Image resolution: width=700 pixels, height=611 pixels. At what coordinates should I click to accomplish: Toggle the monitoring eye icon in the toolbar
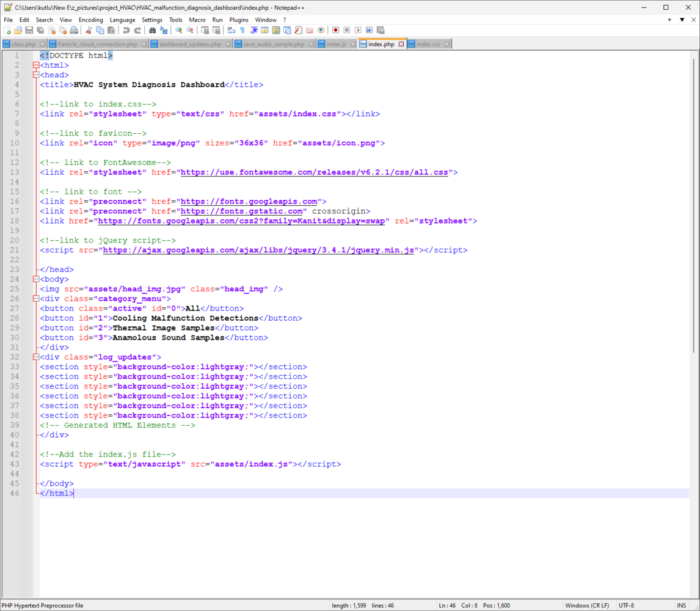(321, 30)
